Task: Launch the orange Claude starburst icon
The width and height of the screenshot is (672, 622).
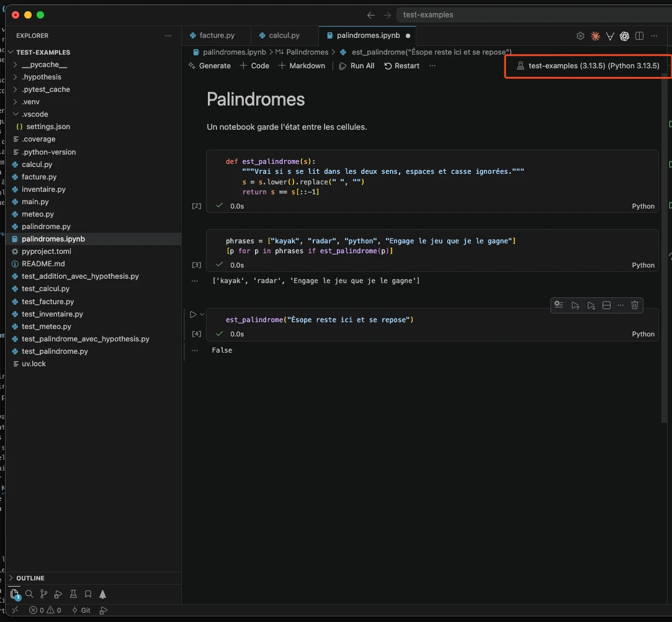Action: pos(595,36)
